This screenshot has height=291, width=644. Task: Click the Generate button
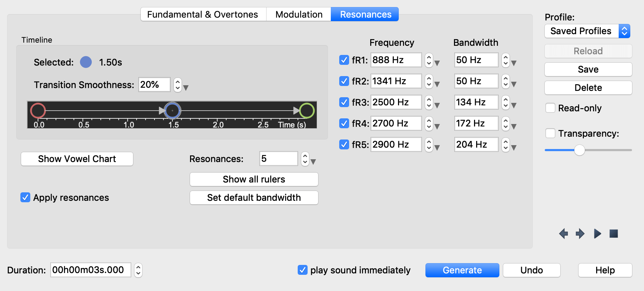[x=462, y=270]
